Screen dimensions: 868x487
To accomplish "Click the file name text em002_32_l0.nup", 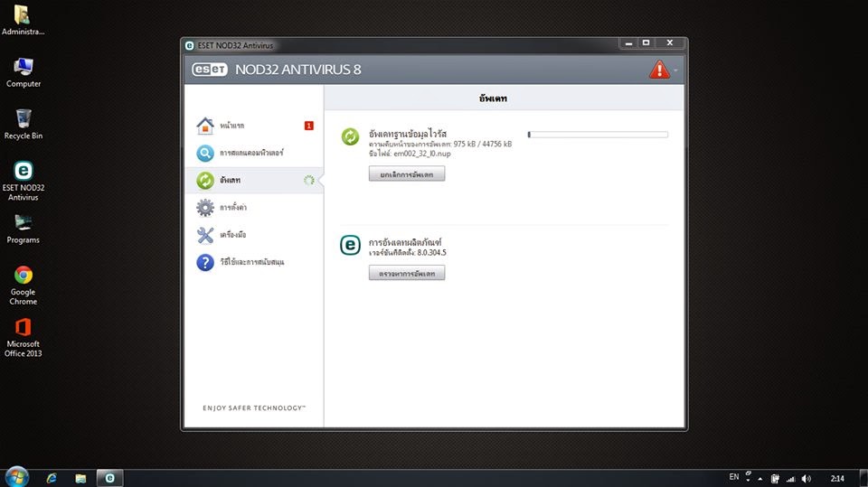I will pyautogui.click(x=422, y=154).
